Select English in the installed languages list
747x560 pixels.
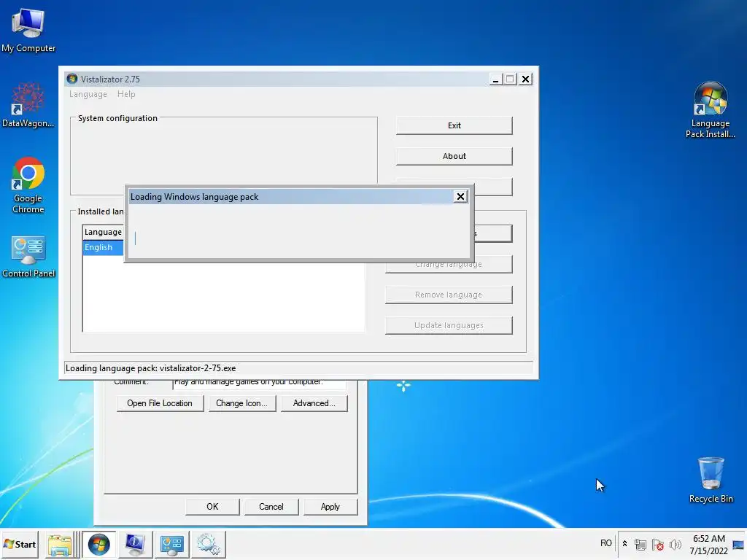tap(103, 248)
